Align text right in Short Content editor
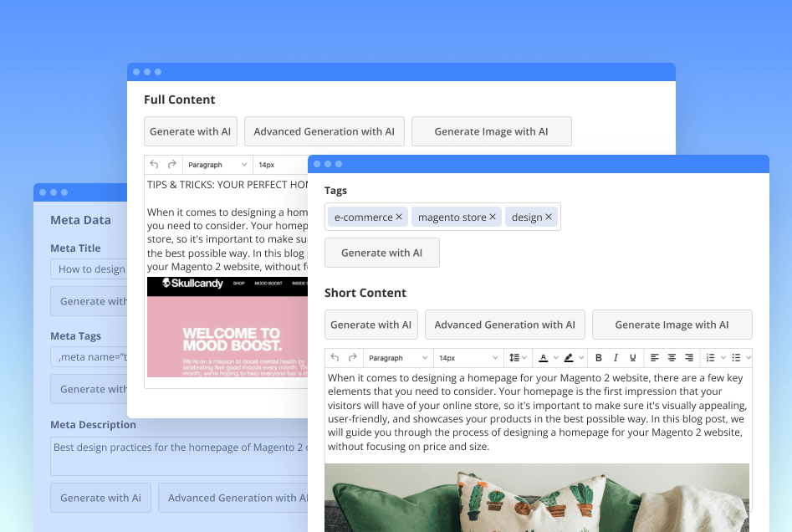The height and width of the screenshot is (532, 792). point(688,358)
